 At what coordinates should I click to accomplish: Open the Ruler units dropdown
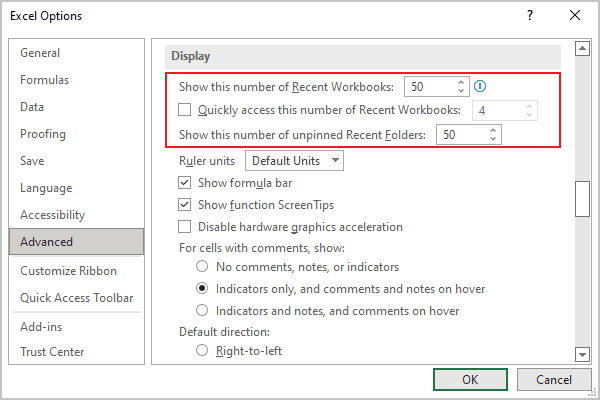(294, 160)
